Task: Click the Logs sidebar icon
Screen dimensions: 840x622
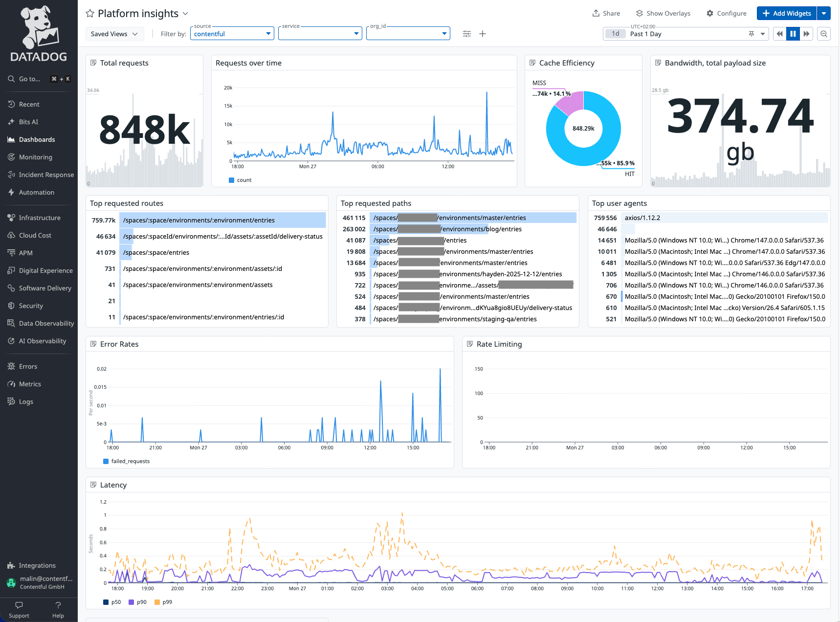Action: [11, 401]
